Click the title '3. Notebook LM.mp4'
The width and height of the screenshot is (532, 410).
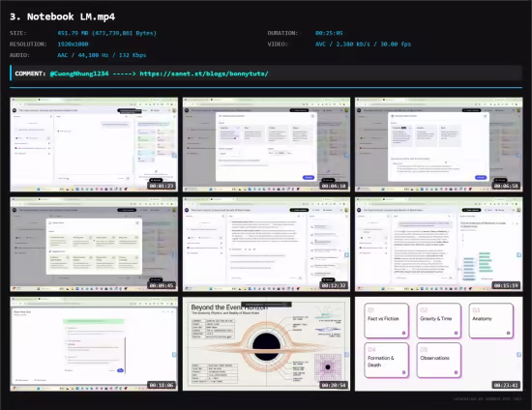(x=63, y=16)
